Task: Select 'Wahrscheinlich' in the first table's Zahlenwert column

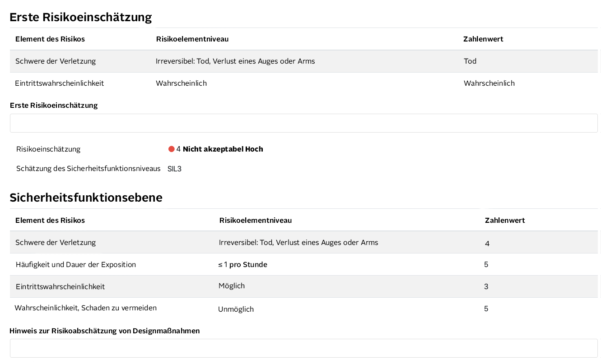Action: 489,83
